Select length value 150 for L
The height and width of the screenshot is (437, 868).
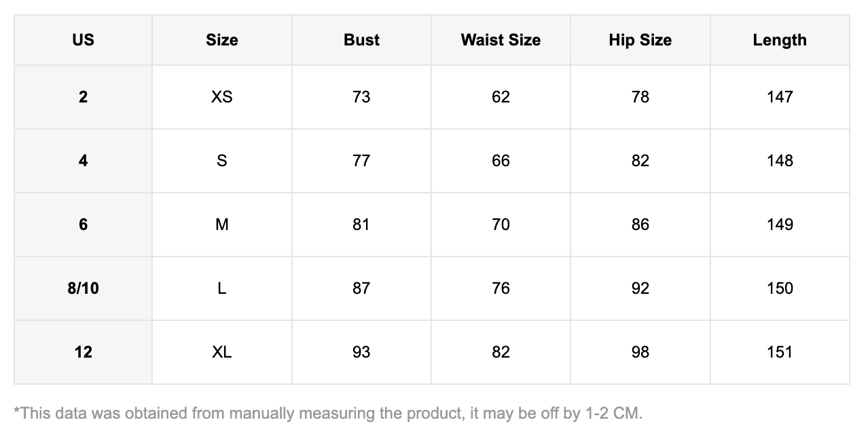[x=780, y=288]
